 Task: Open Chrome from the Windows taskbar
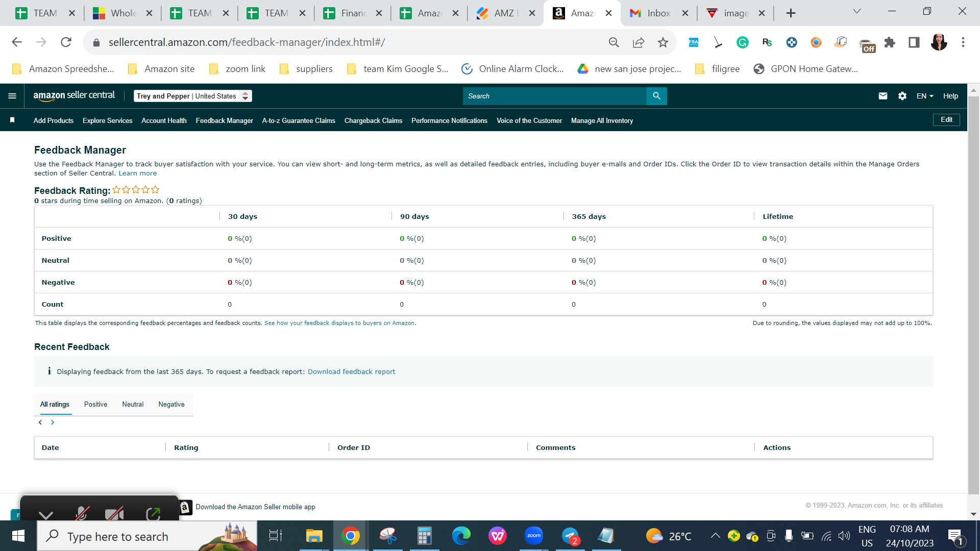pos(351,536)
